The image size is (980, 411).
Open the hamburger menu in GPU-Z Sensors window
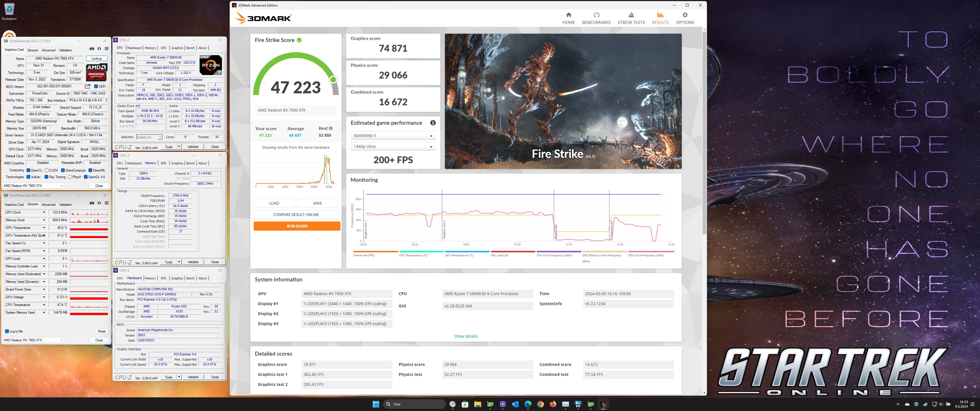(x=106, y=203)
